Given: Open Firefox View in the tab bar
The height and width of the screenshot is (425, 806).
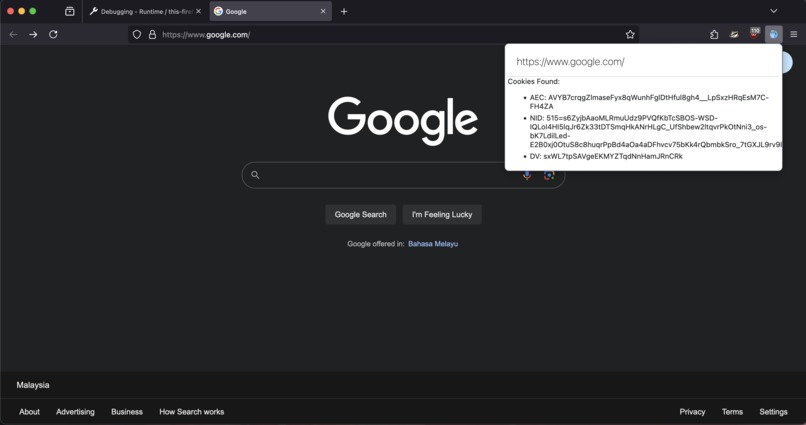Looking at the screenshot, I should (x=70, y=11).
